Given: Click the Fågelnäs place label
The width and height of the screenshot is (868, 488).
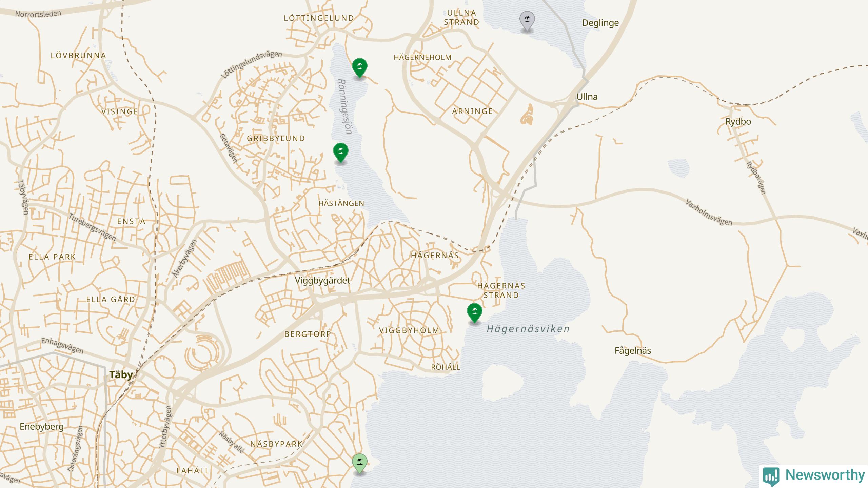Looking at the screenshot, I should coord(633,351).
